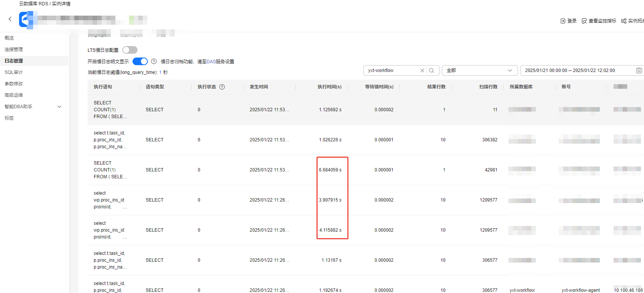Click the statement in the 4.115882 s row
The width and height of the screenshot is (644, 293).
pos(110,230)
